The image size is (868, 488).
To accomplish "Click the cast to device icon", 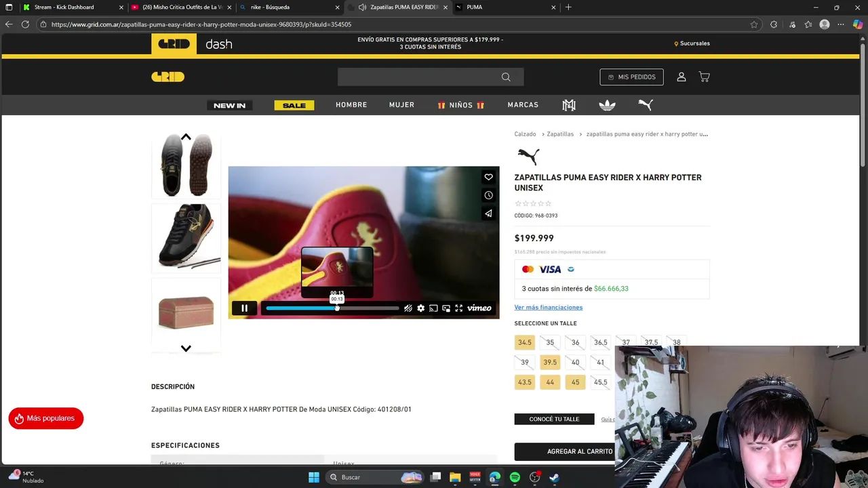I will (433, 308).
